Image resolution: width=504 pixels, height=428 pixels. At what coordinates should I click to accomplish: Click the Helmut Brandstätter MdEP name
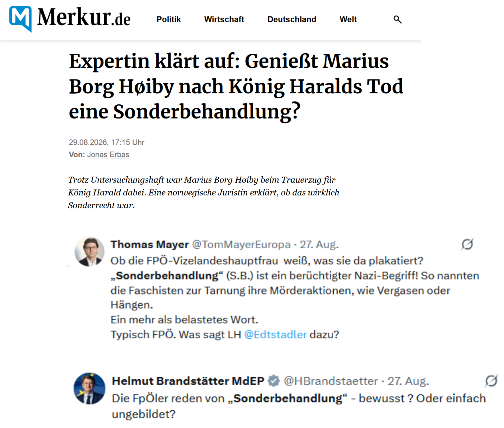(188, 381)
